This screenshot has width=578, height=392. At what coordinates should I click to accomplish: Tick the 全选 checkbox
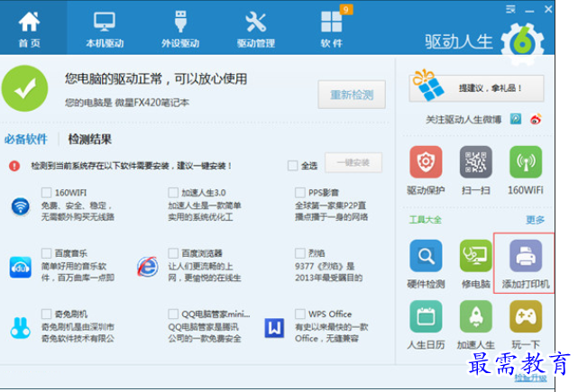293,166
